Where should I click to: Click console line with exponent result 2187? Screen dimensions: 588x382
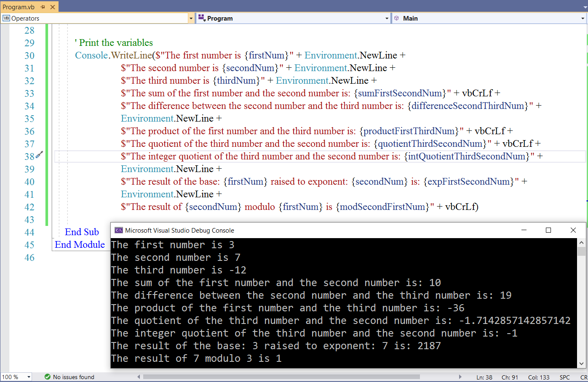(276, 346)
